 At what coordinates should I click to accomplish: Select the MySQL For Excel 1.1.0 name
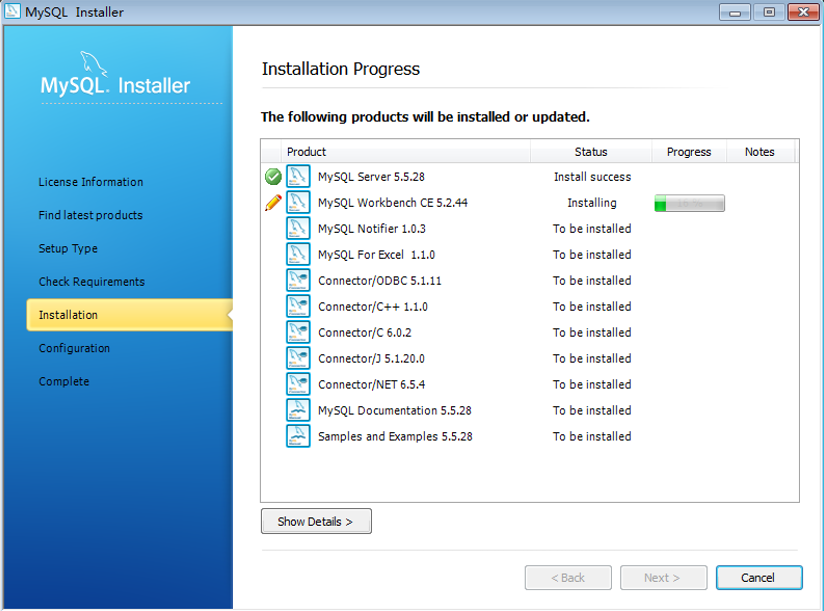pyautogui.click(x=376, y=254)
